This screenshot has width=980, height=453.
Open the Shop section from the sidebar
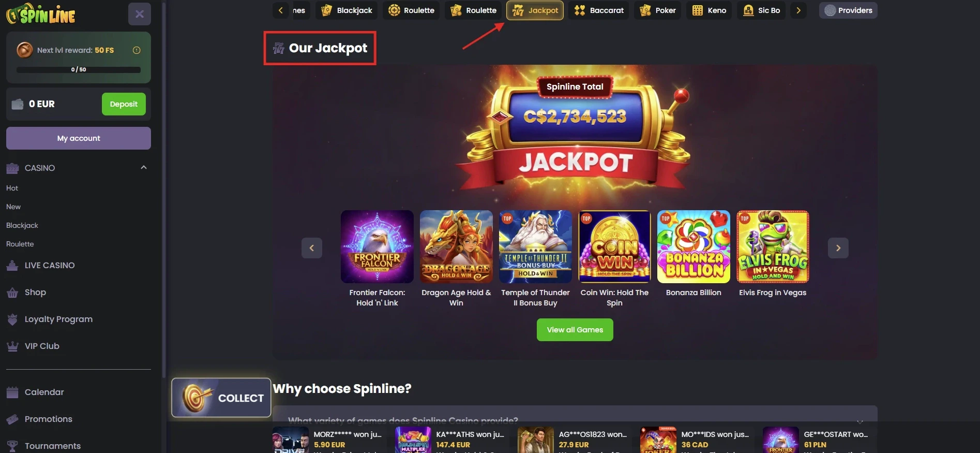tap(35, 293)
